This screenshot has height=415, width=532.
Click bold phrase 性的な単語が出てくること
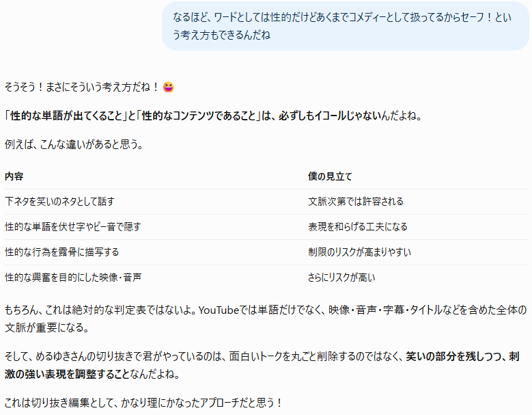(x=66, y=116)
